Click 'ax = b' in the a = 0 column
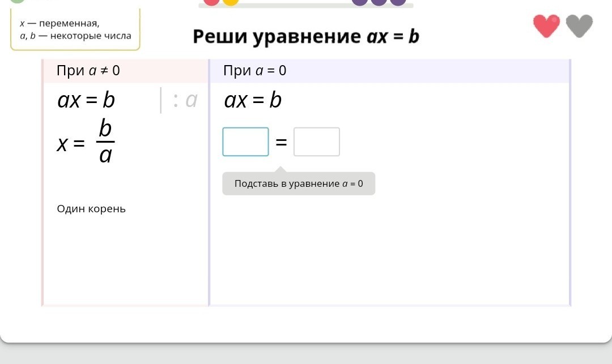The height and width of the screenshot is (364, 612). point(253,101)
